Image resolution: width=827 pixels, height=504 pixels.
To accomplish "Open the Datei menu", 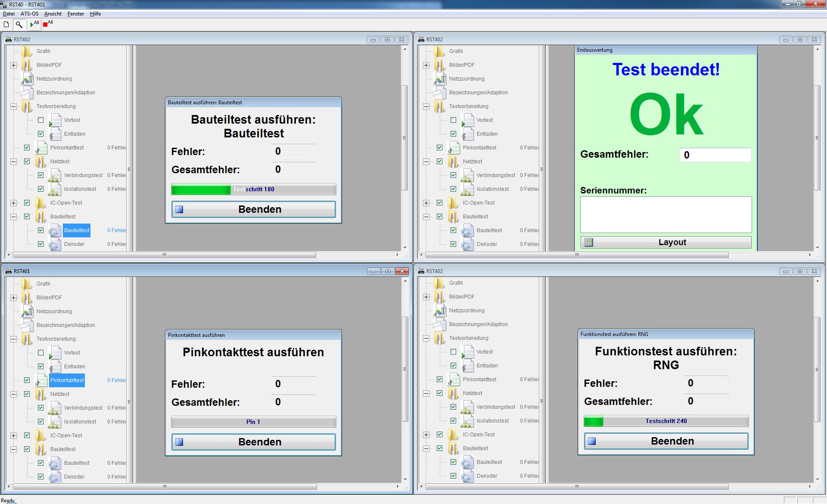I will coord(9,14).
